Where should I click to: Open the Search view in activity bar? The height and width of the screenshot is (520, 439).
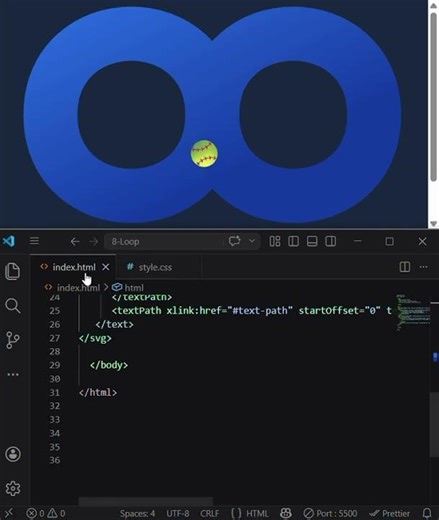(x=13, y=306)
